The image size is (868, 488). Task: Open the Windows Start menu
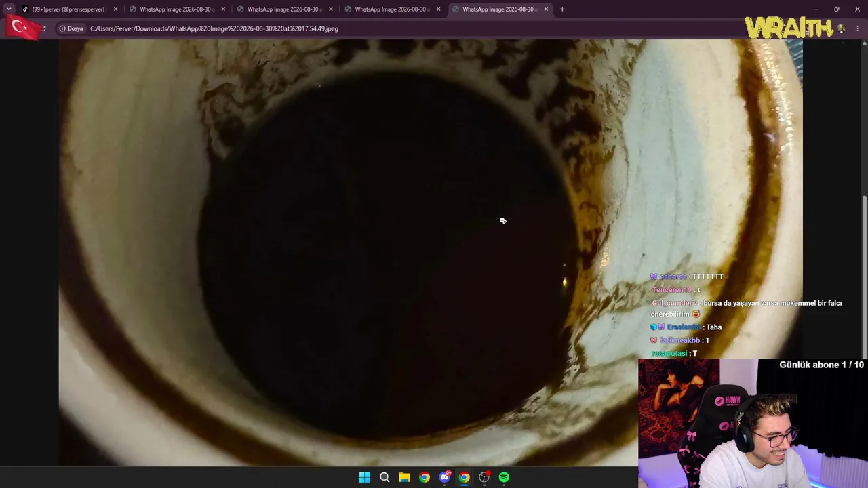tap(364, 477)
